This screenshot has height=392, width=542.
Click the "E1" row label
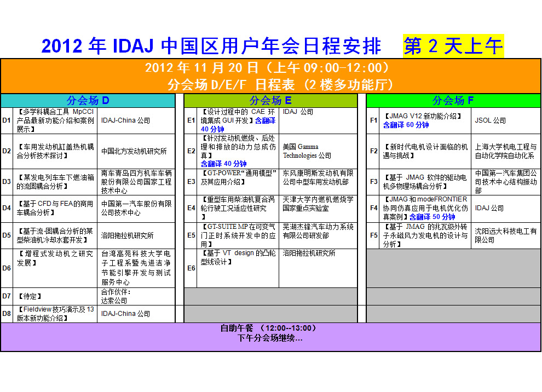(x=191, y=120)
